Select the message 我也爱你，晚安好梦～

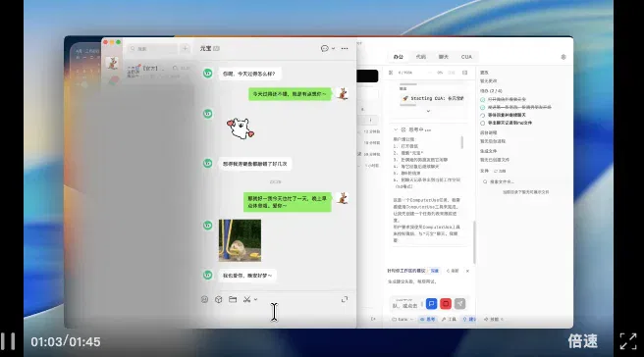247,276
